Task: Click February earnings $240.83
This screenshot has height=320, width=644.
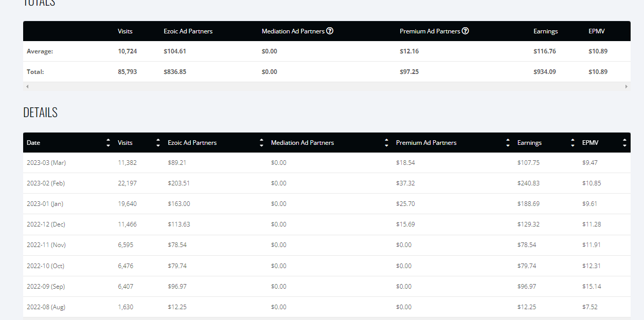Action: point(529,183)
